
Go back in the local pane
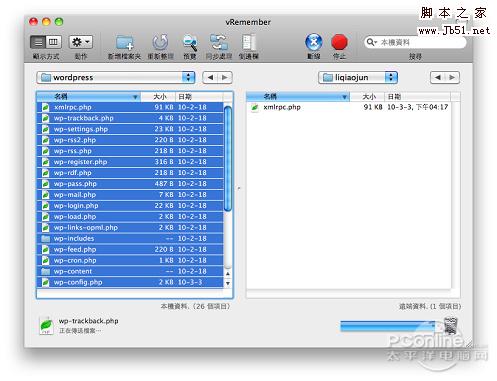click(210, 77)
